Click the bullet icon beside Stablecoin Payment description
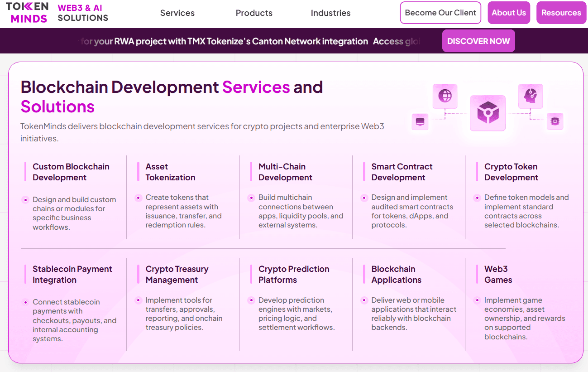 [x=25, y=302]
